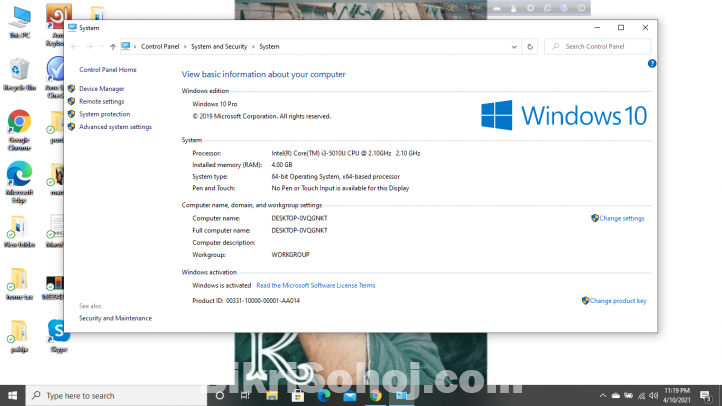Click the taskbar search box
Screen dimensions: 722x406
[116, 395]
